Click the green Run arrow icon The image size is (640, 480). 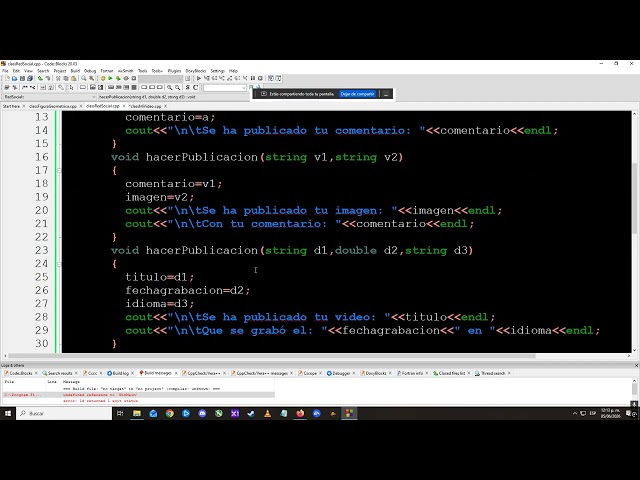click(x=110, y=78)
